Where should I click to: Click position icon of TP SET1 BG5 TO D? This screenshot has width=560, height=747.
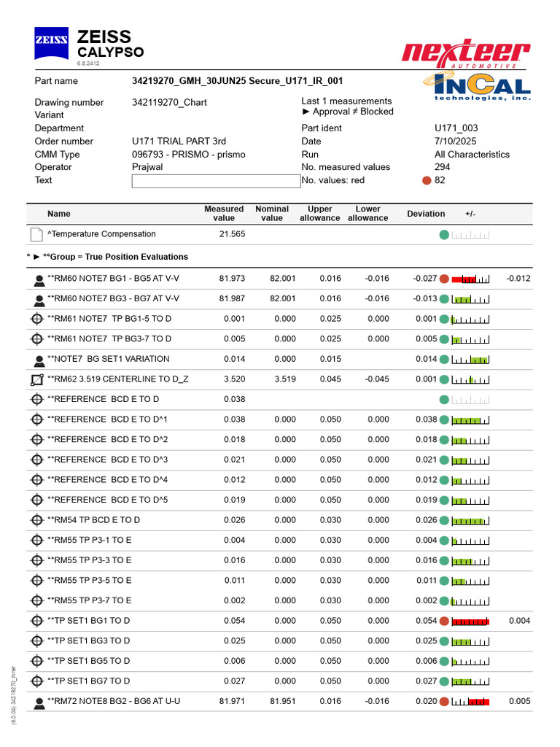37,661
